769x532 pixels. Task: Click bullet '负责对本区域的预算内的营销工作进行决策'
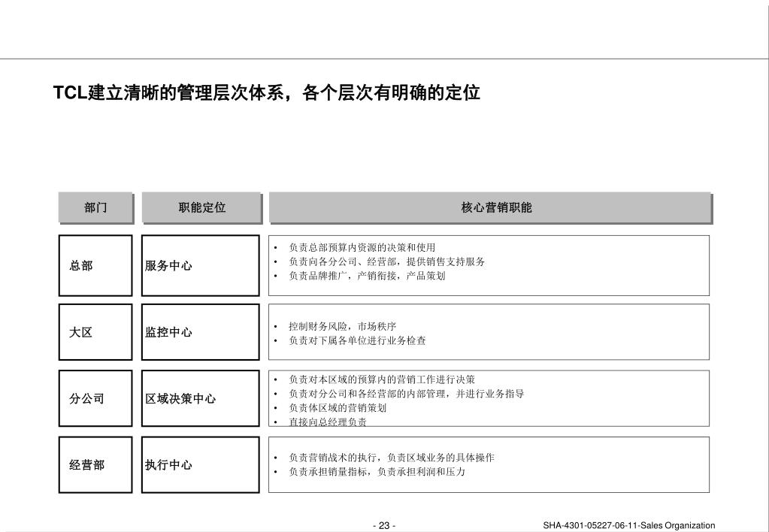point(382,379)
